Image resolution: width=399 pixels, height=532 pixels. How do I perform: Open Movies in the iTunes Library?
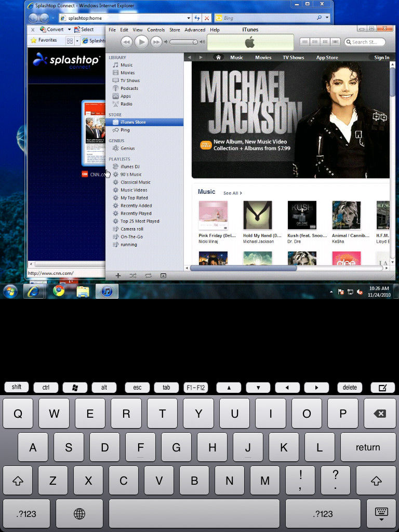pyautogui.click(x=127, y=73)
